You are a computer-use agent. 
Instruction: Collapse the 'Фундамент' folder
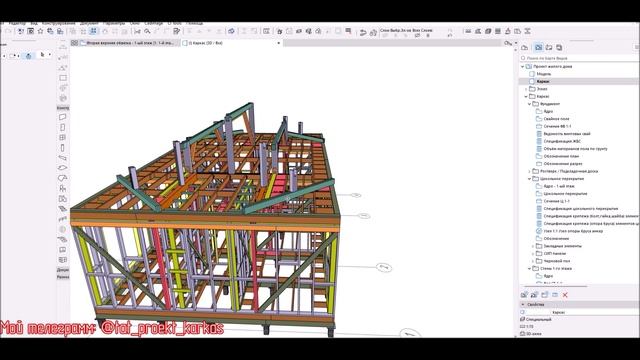pyautogui.click(x=530, y=104)
